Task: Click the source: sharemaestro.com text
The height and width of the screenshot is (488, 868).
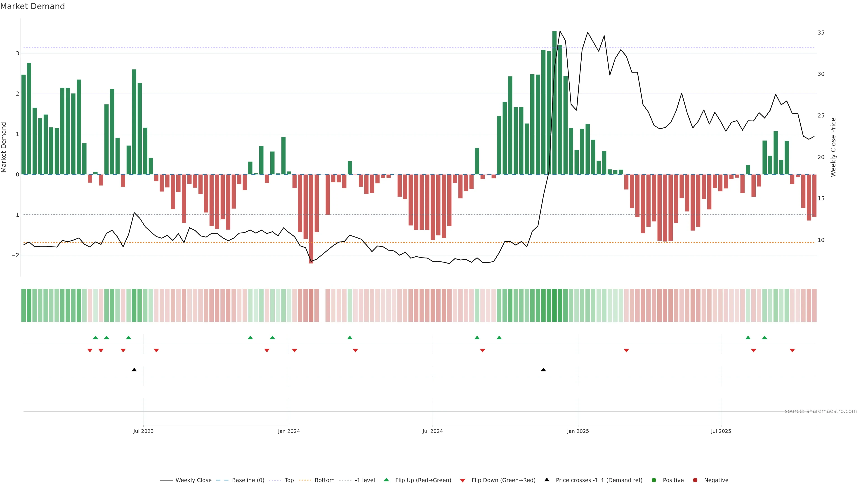Action: click(821, 411)
